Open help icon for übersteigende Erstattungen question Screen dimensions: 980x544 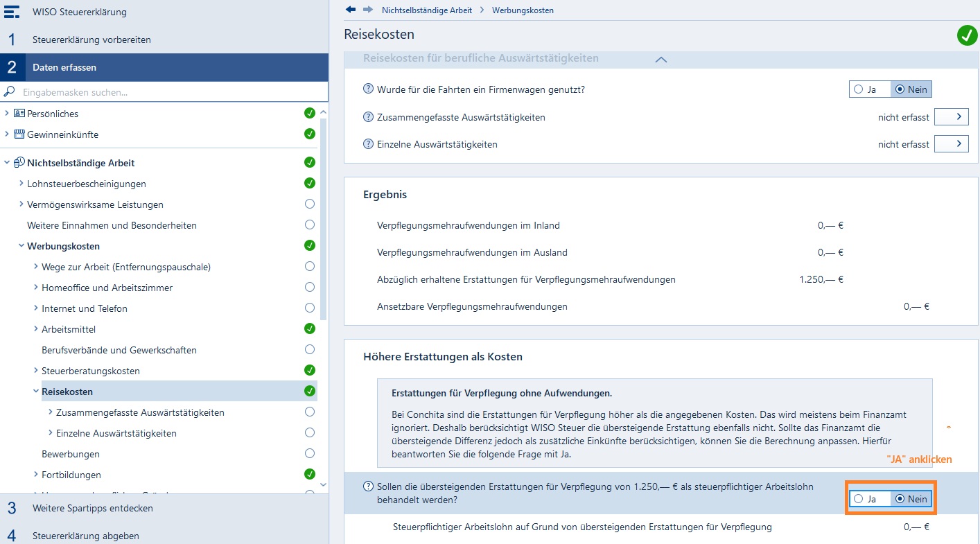[x=369, y=486]
